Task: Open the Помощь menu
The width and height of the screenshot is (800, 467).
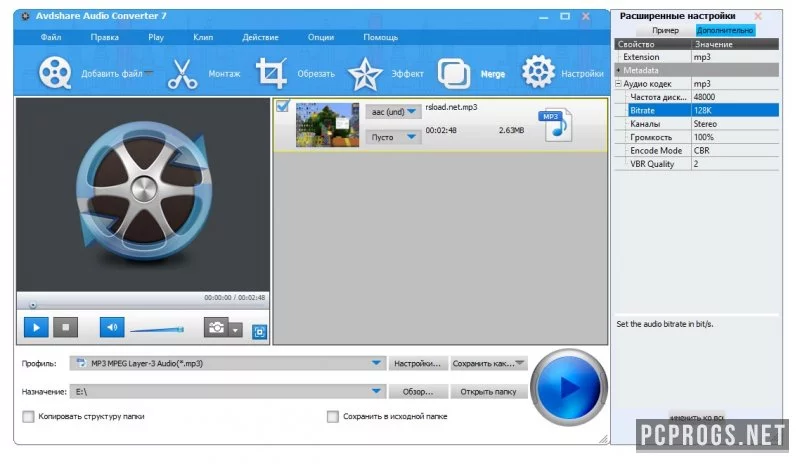Action: (x=381, y=37)
